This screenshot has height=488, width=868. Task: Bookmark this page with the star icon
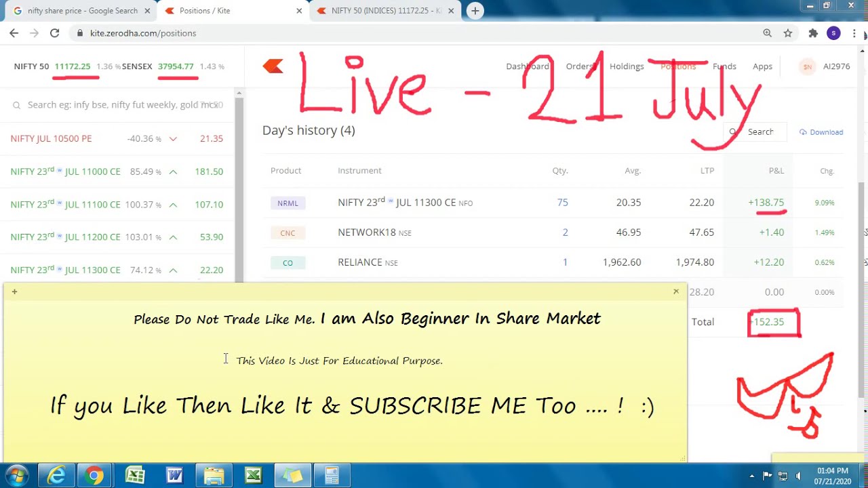788,33
